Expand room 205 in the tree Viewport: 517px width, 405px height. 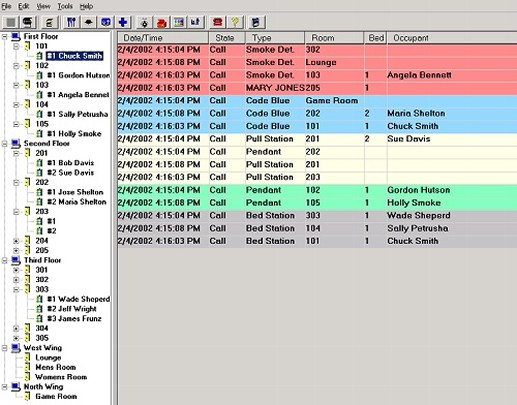16,251
